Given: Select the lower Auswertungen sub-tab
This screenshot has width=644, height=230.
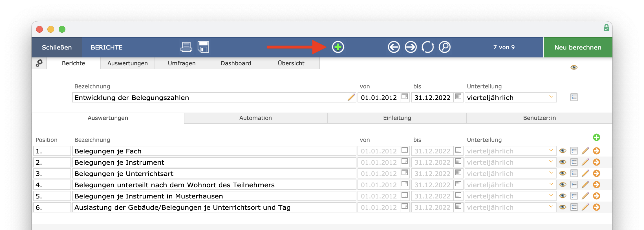Looking at the screenshot, I should tap(108, 118).
